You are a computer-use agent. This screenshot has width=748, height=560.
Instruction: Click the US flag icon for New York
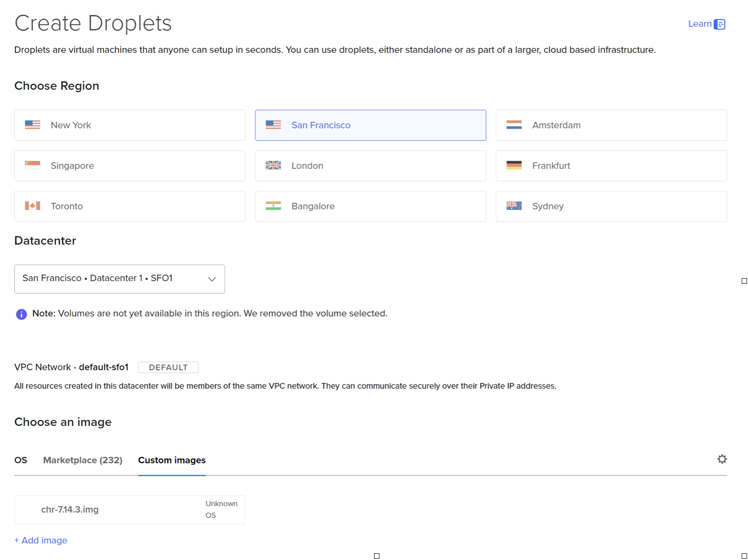[32, 125]
